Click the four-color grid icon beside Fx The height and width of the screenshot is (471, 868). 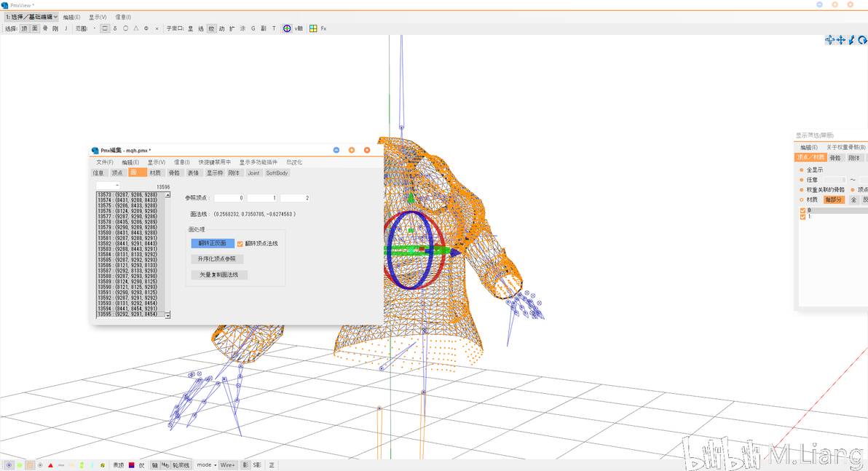pos(313,28)
